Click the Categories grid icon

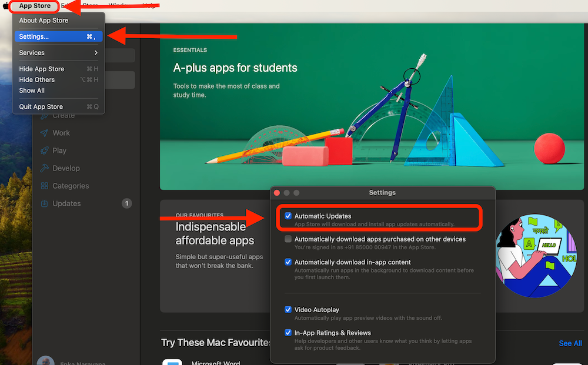(x=44, y=186)
